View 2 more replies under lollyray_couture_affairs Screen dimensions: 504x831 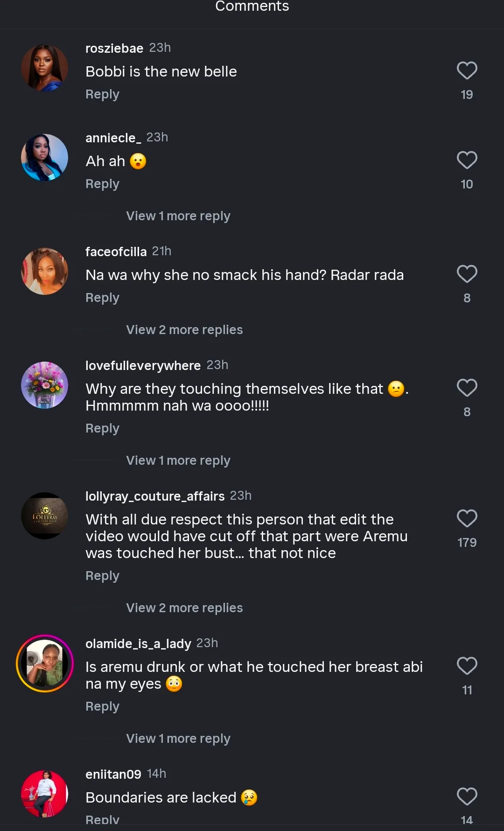click(184, 608)
